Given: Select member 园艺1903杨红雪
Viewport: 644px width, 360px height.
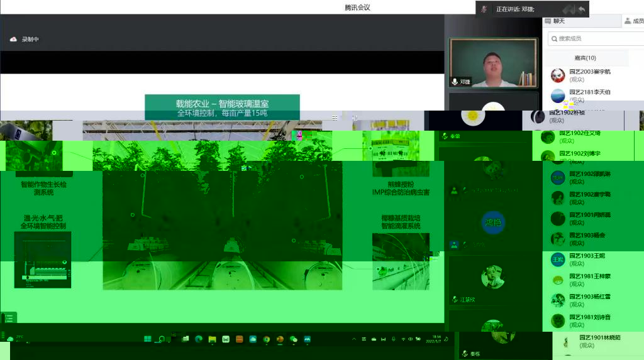Looking at the screenshot, I should (593, 300).
